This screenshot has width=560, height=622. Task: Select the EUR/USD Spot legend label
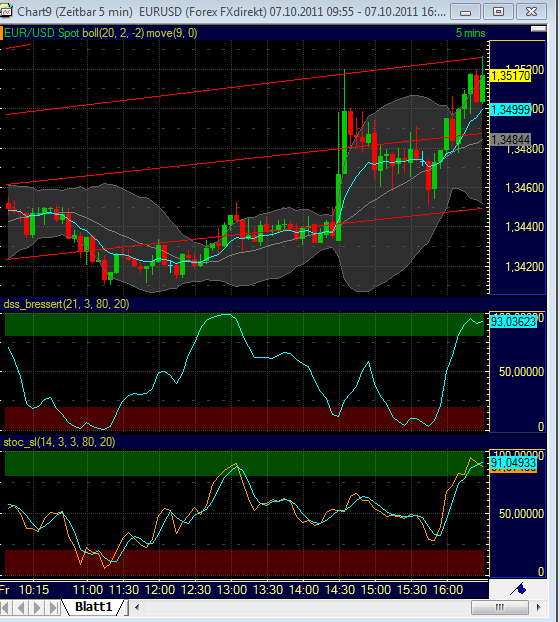(42, 33)
